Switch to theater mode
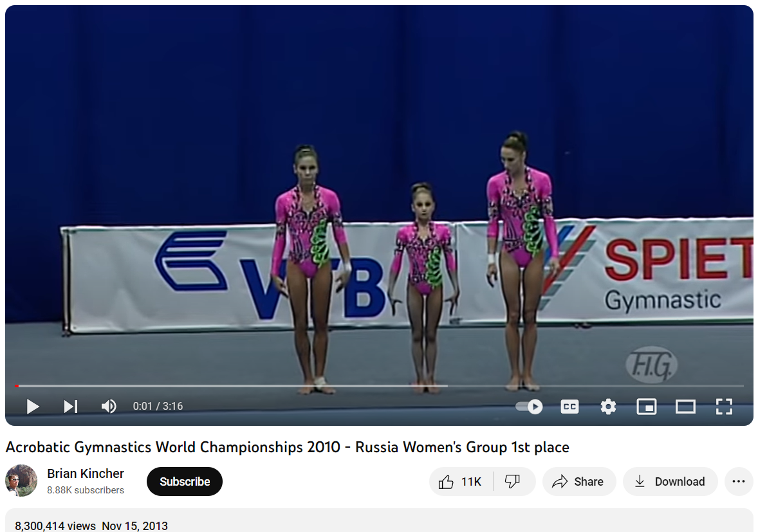The width and height of the screenshot is (758, 532). click(x=685, y=407)
